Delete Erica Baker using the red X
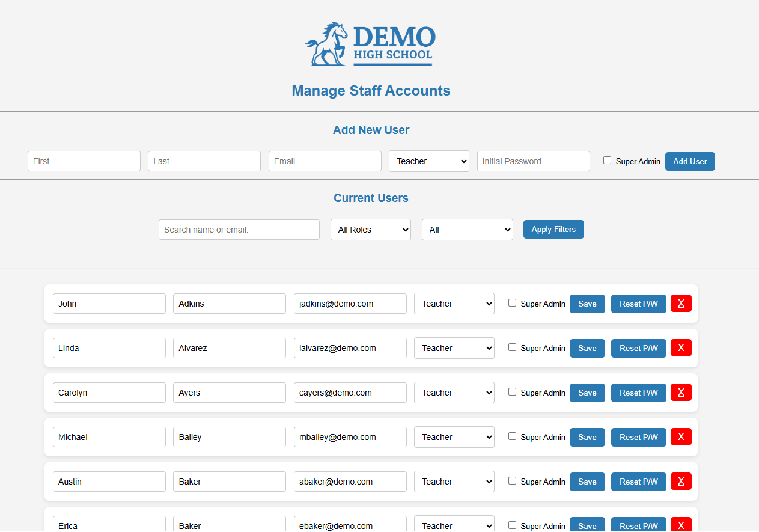This screenshot has height=532, width=759. [681, 525]
